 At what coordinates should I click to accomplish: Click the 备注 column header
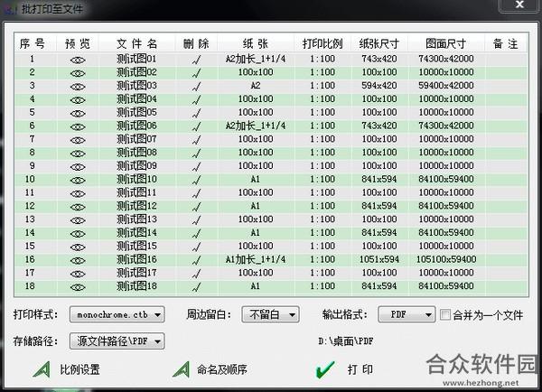tap(505, 43)
